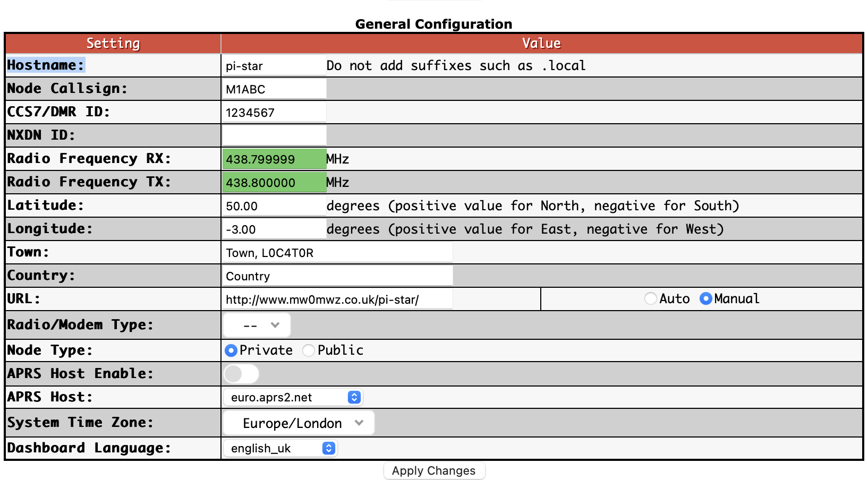Edit the Latitude value of 50.00
Viewport: 868px width, 480px height.
[x=274, y=205]
